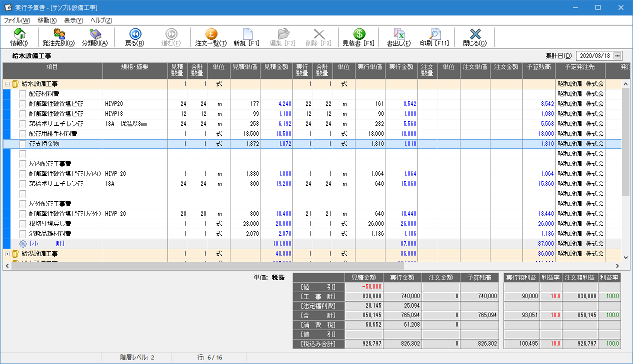Click the [小 計] subtotal label

[46, 244]
